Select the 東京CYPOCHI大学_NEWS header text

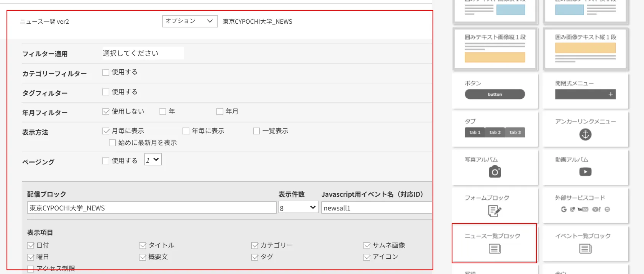pyautogui.click(x=257, y=22)
